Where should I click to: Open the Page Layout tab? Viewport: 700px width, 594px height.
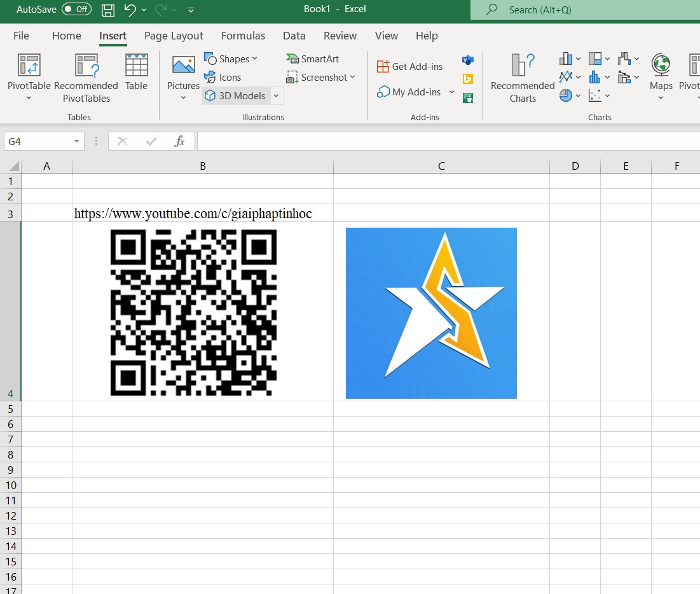pyautogui.click(x=173, y=36)
